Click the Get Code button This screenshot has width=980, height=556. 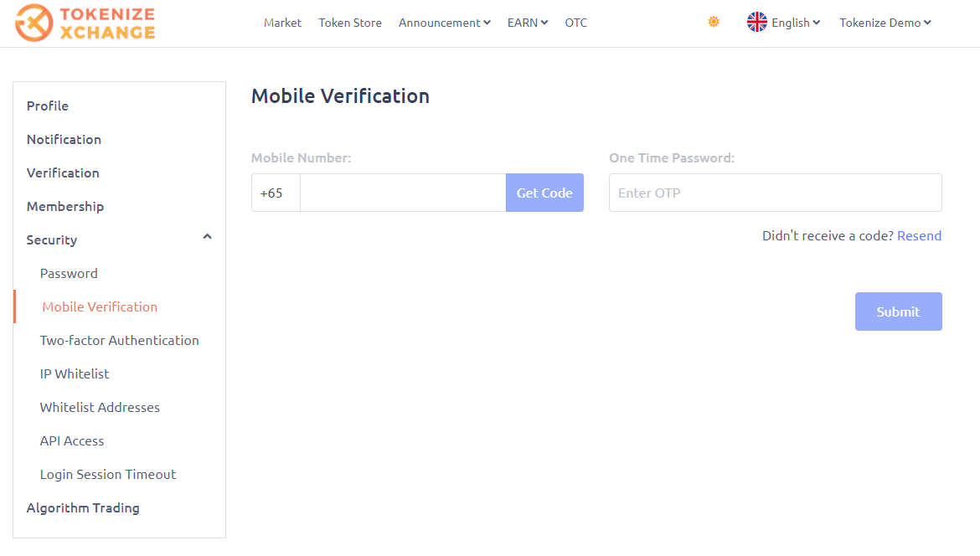point(544,193)
